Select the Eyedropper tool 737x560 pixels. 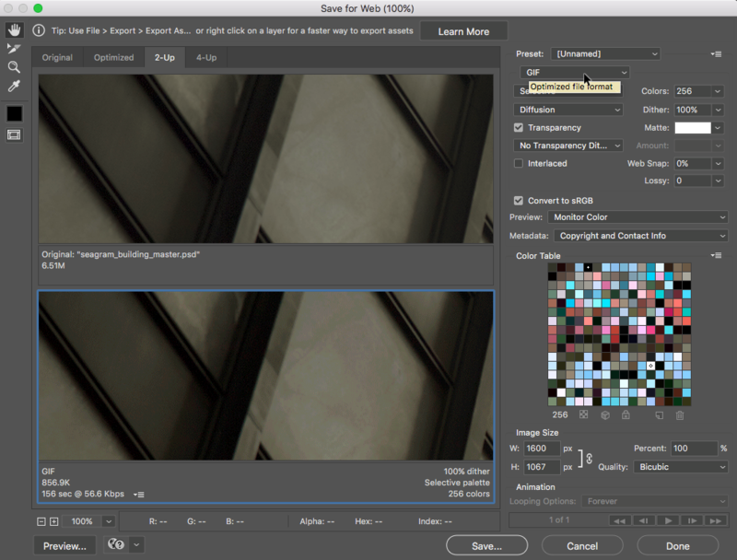coord(14,87)
